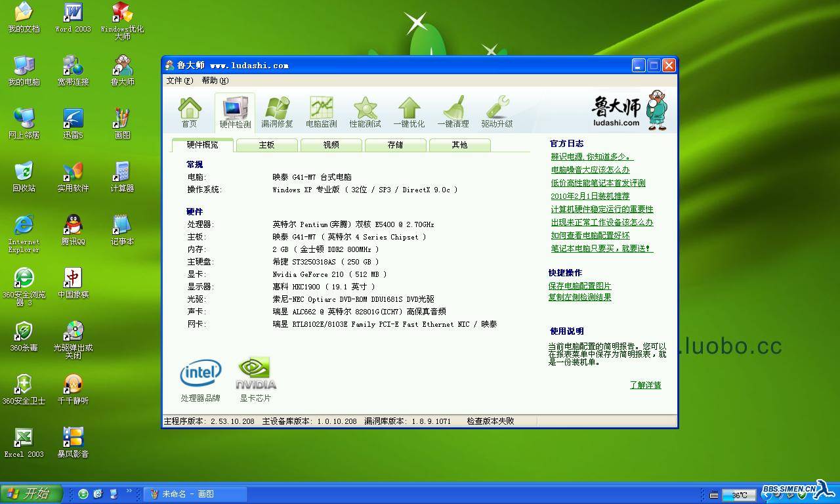Switch to the 其他 tab
Viewport: 840px width, 504px height.
(459, 145)
